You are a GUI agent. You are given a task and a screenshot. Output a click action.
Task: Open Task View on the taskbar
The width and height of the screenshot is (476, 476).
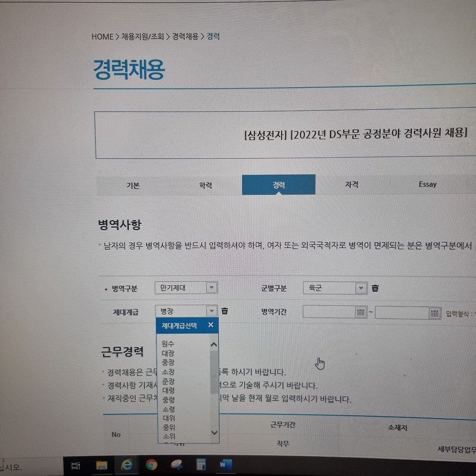pyautogui.click(x=75, y=466)
